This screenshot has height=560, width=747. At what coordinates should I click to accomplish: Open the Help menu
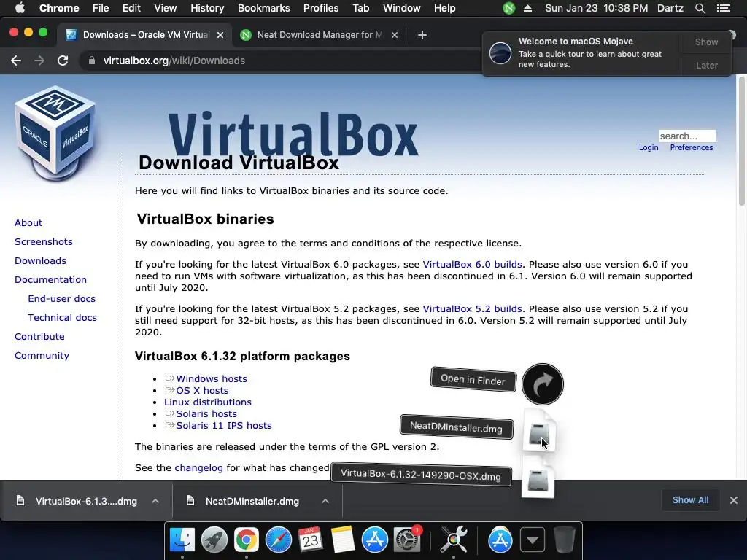[x=444, y=8]
